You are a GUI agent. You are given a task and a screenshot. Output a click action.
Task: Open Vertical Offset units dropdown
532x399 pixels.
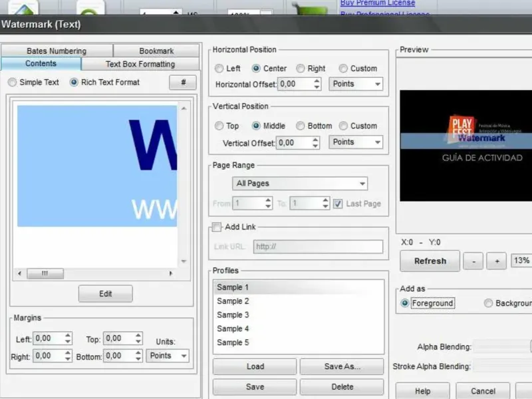click(356, 142)
